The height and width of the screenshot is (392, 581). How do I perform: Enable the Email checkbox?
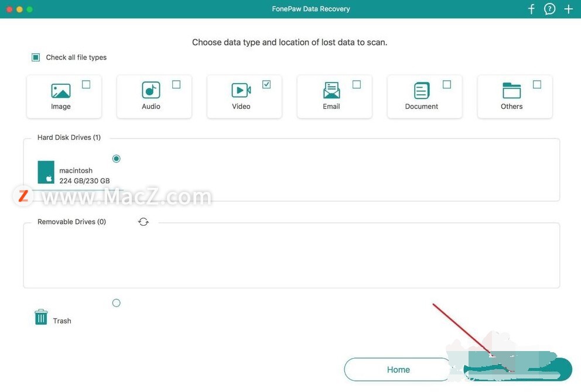coord(357,85)
